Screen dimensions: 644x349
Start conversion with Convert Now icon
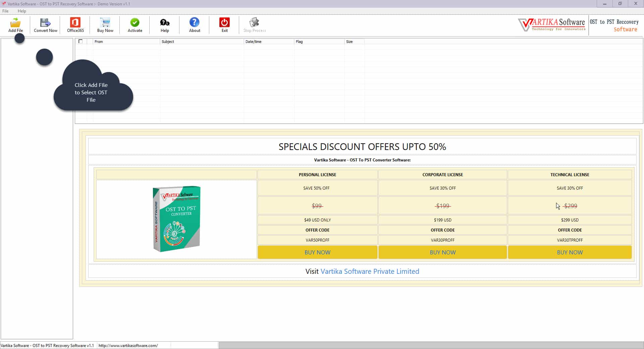(x=45, y=23)
